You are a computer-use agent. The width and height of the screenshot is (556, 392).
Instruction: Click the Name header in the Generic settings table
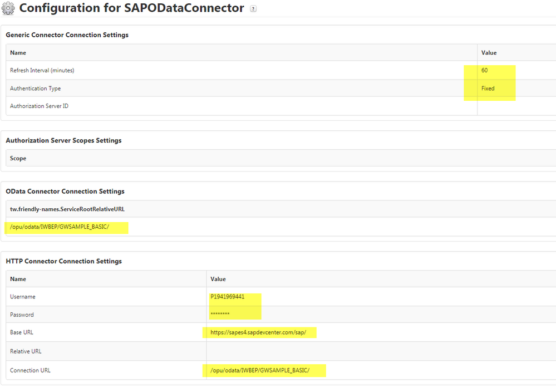pos(18,52)
